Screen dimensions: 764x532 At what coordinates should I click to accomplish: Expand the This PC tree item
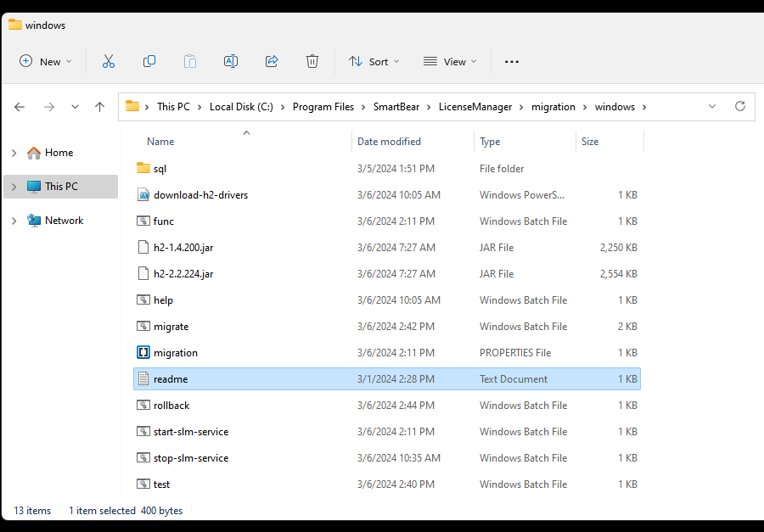[13, 186]
